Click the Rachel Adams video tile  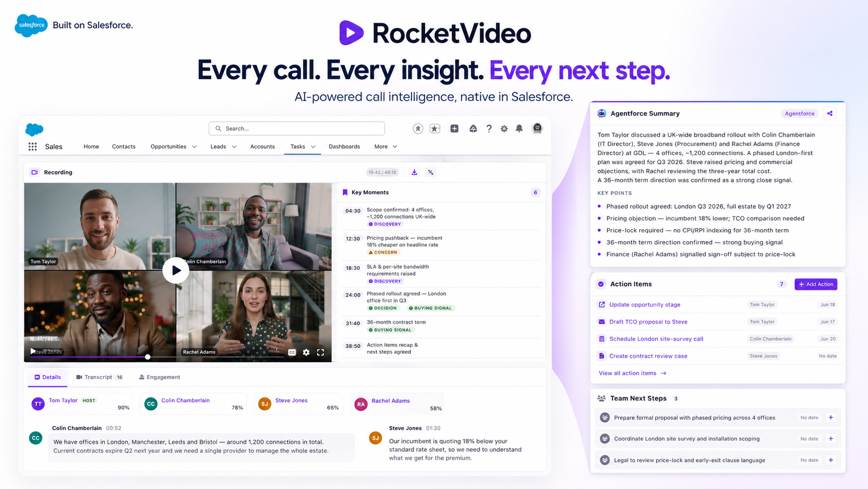coord(254,316)
